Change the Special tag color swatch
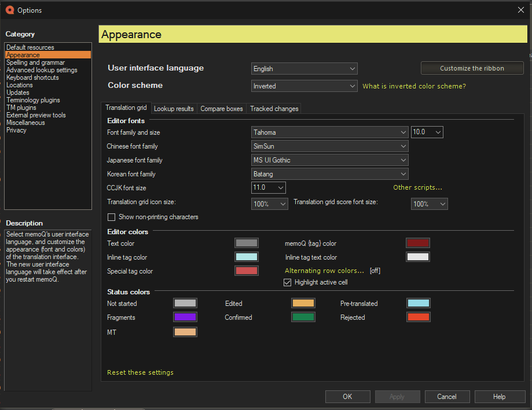The image size is (532, 410). click(x=246, y=270)
